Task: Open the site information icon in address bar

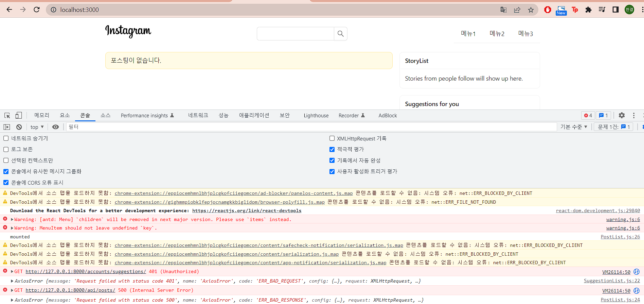Action: tap(53, 10)
